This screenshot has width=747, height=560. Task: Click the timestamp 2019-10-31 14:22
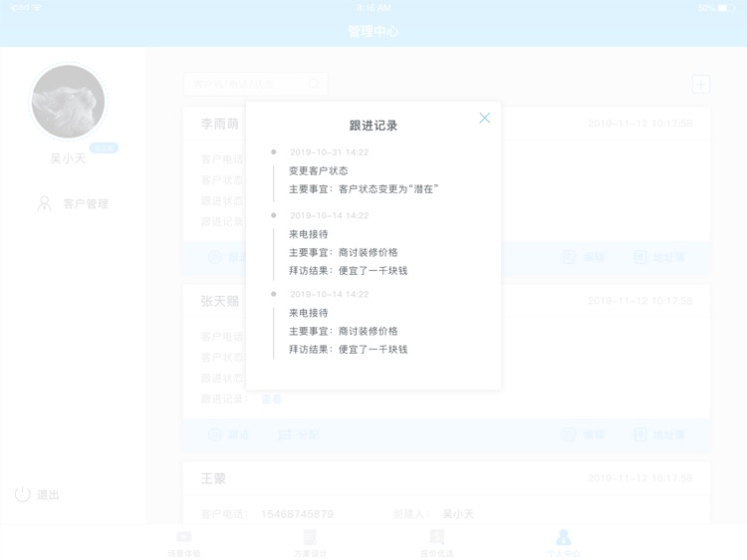[330, 152]
